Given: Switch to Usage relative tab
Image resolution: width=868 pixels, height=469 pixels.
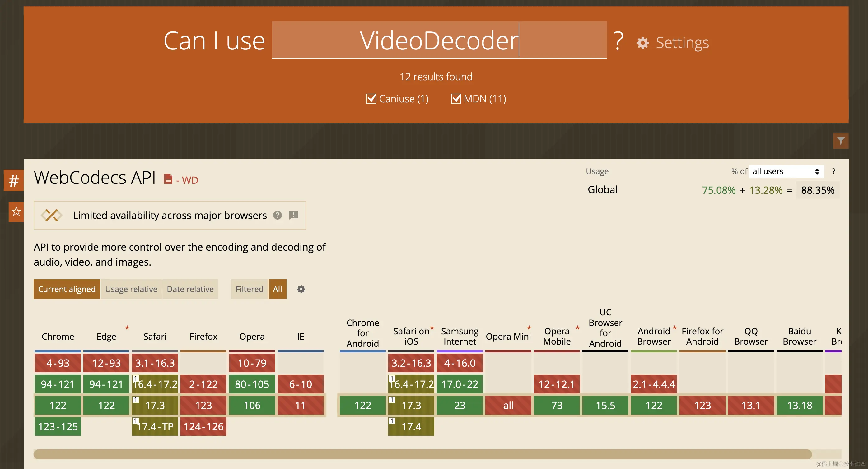Looking at the screenshot, I should 131,289.
